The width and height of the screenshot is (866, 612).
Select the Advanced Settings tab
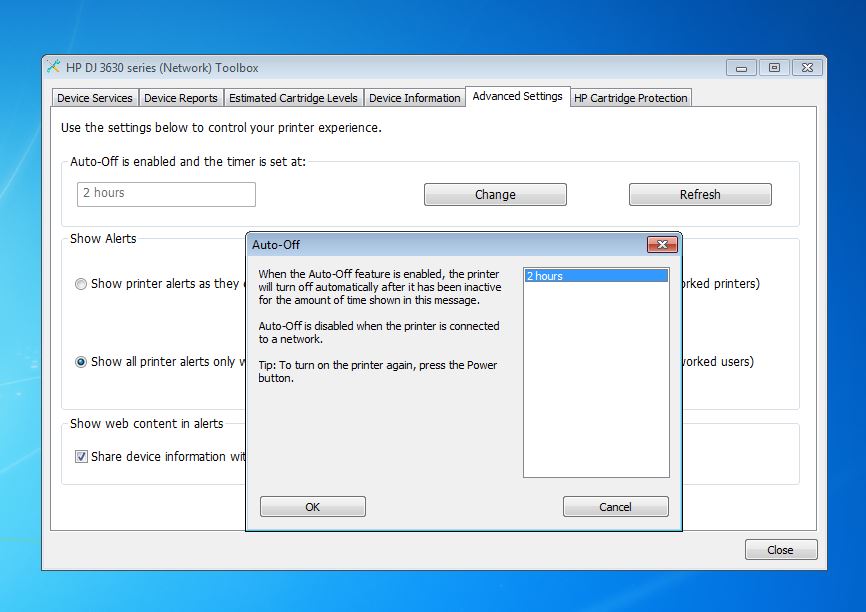[x=518, y=96]
